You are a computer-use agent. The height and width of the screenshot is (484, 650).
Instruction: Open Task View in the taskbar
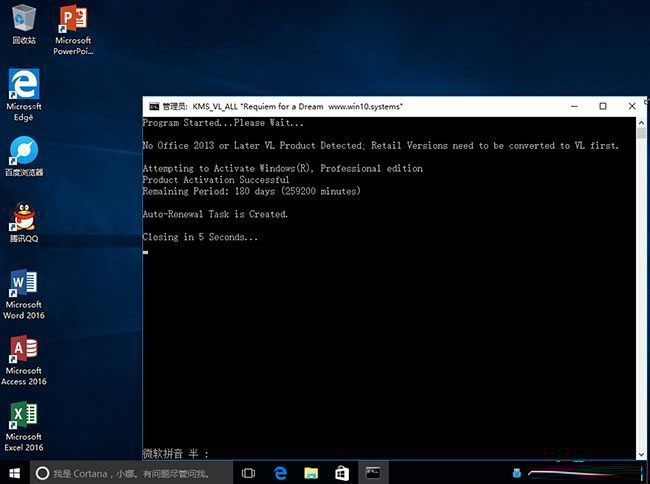tap(249, 473)
